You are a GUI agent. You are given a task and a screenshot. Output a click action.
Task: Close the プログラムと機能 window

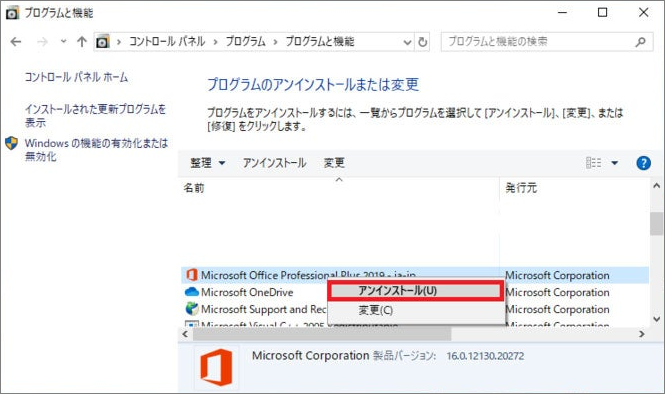coord(643,13)
